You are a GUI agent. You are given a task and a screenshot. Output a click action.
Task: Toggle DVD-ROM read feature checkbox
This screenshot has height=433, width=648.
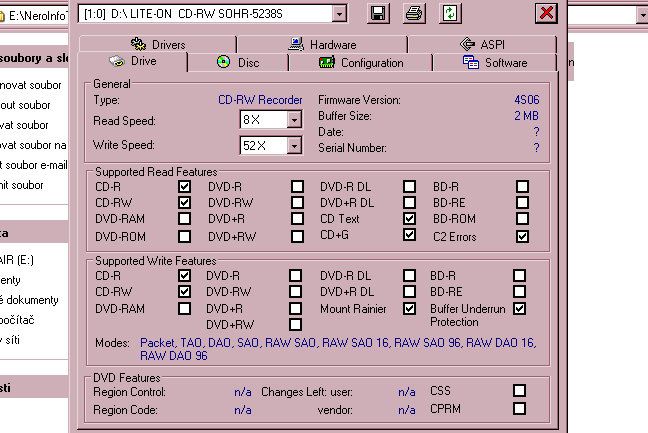coord(184,236)
